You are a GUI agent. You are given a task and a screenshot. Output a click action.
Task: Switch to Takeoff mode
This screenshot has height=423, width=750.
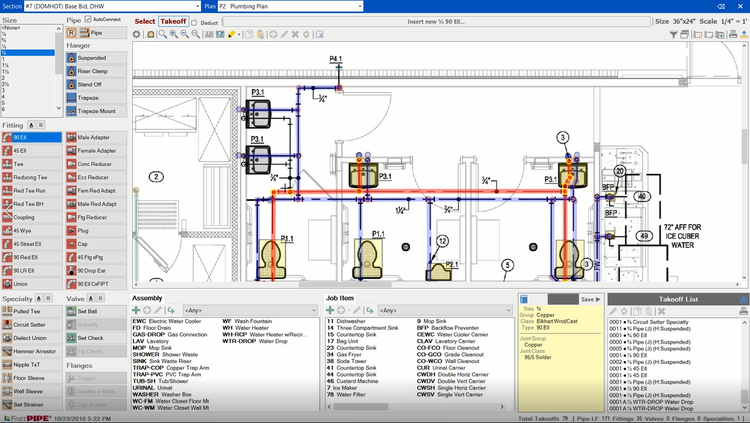pos(173,21)
